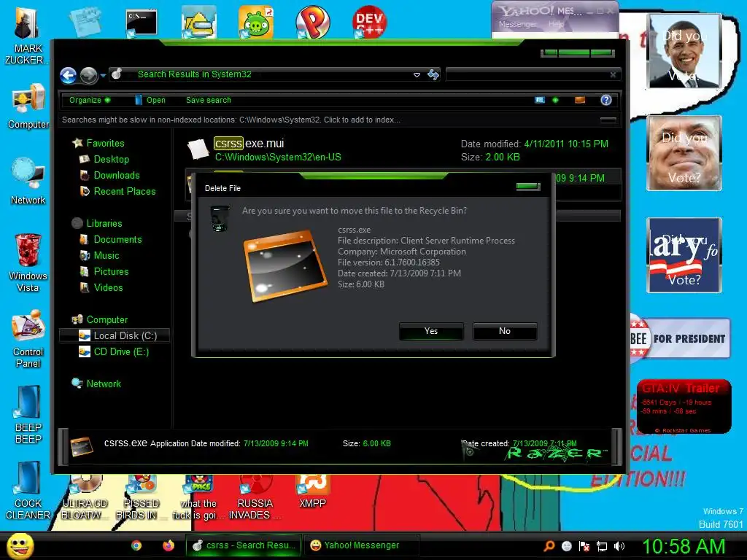Open MARK ZUCKER desktop icon
This screenshot has width=747, height=560.
pyautogui.click(x=26, y=36)
